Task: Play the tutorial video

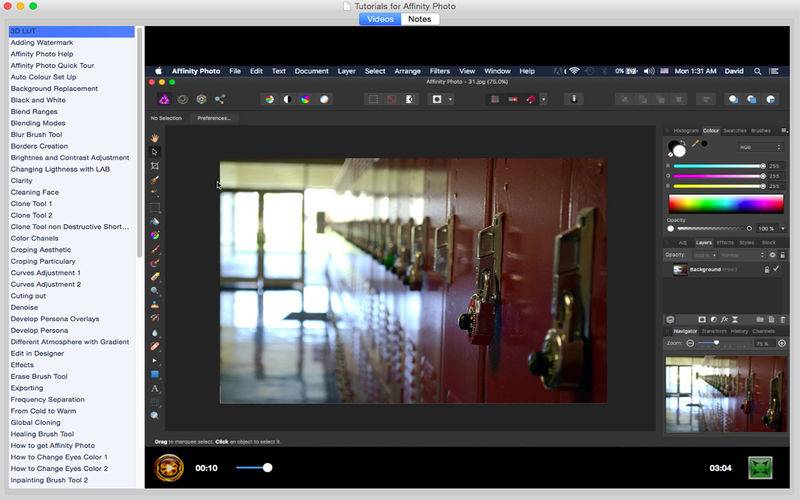Action: click(x=169, y=467)
